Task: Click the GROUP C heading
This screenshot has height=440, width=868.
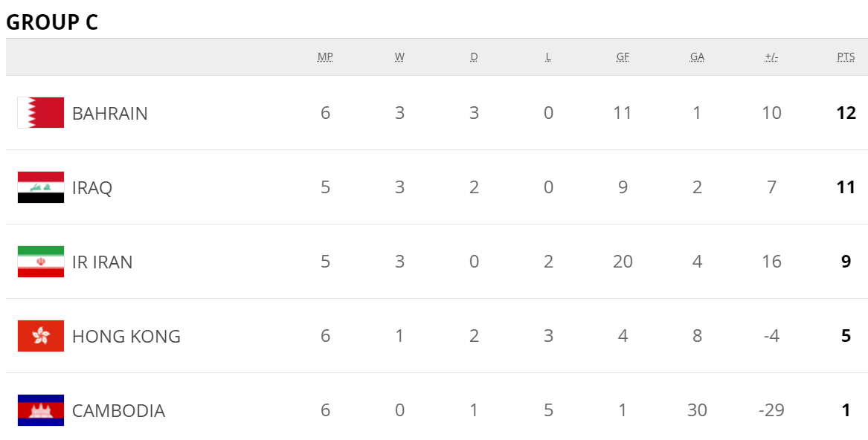Action: click(x=52, y=22)
